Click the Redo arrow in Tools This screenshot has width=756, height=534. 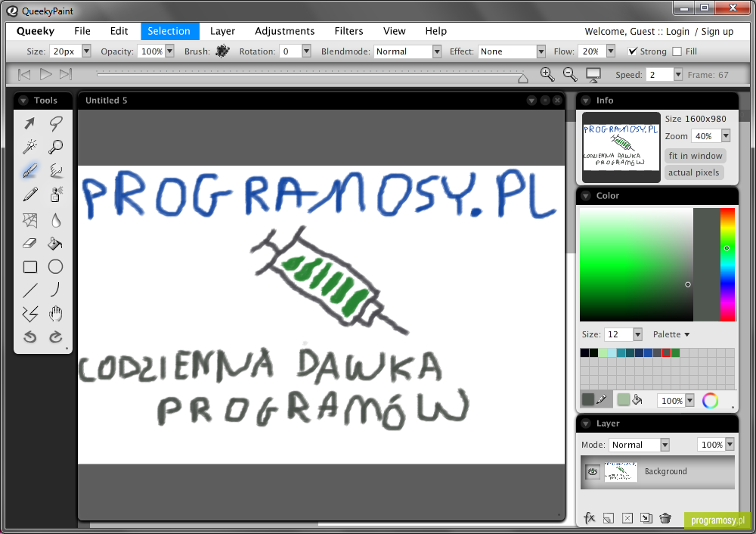pos(55,337)
